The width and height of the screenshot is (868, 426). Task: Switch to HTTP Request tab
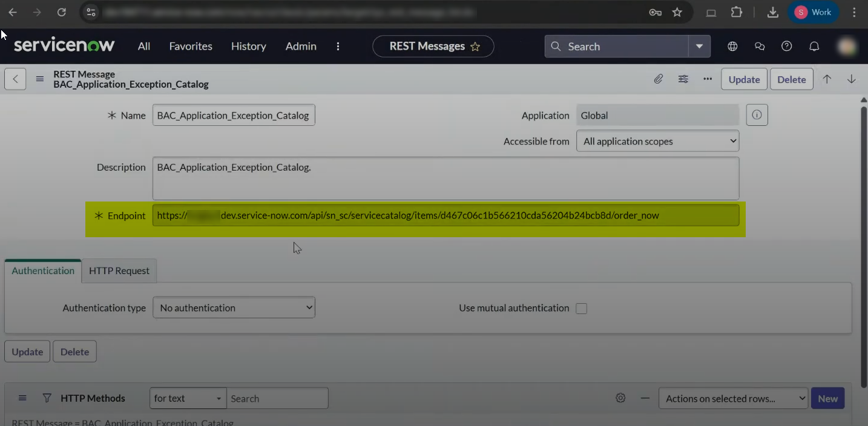(119, 270)
